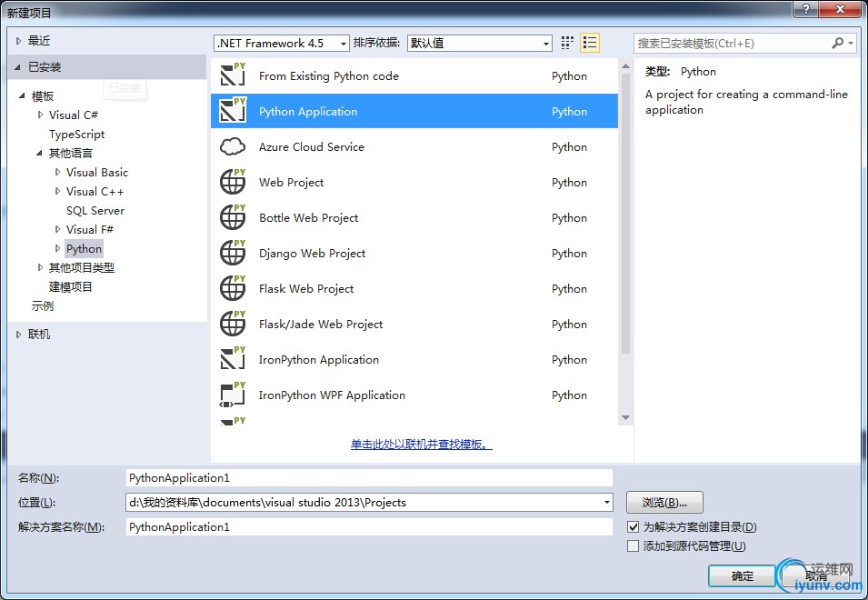This screenshot has height=600, width=868.
Task: Select SQL Server in the template tree
Action: [x=95, y=210]
